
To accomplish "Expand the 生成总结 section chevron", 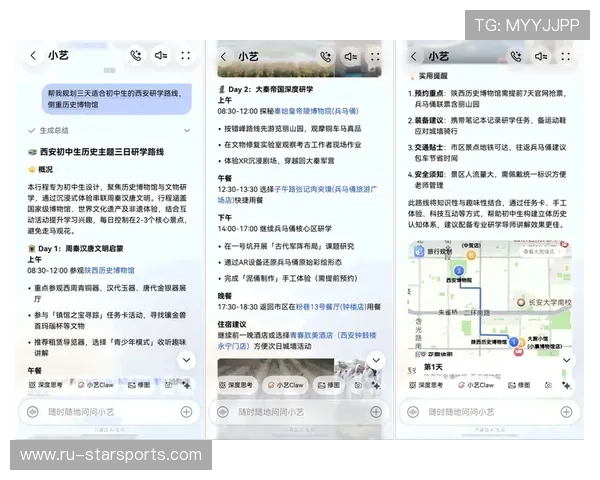I will (187, 131).
